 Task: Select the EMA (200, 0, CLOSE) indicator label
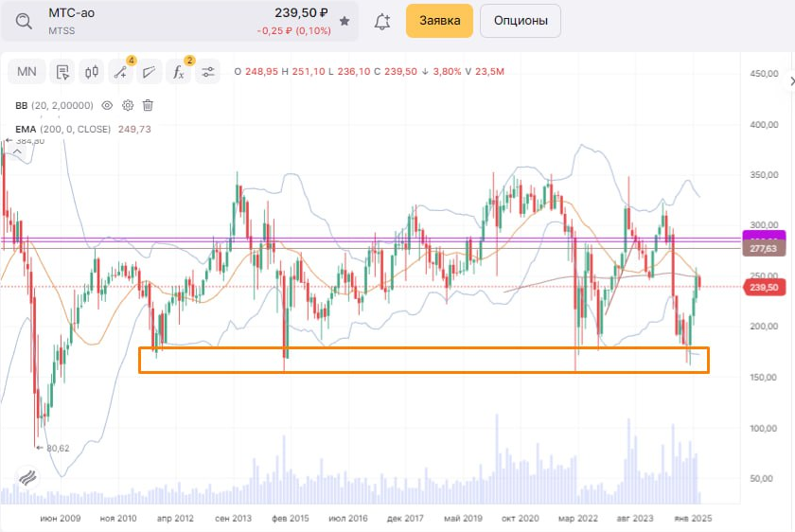(x=63, y=129)
